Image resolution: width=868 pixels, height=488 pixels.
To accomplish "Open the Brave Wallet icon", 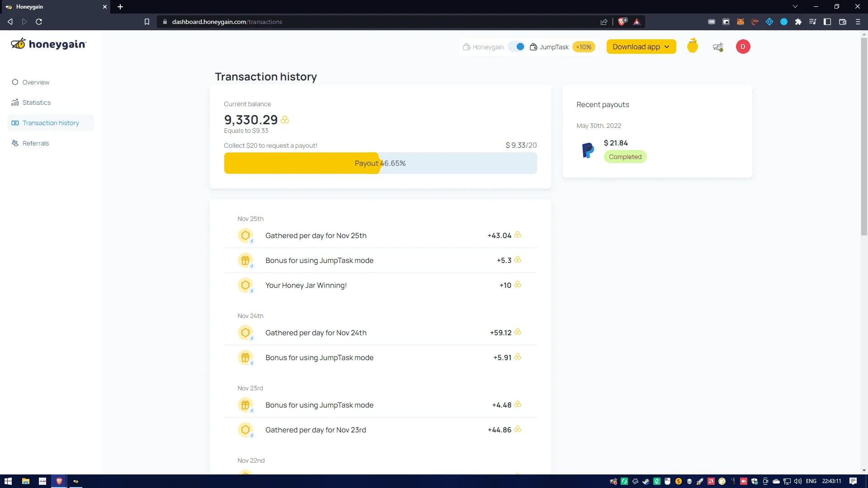I will click(842, 22).
